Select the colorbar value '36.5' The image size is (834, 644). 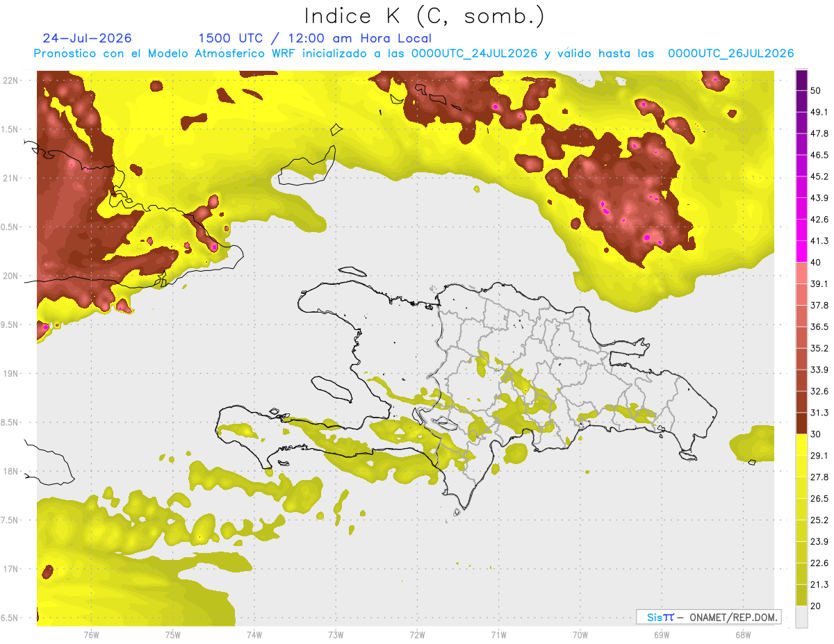click(819, 327)
